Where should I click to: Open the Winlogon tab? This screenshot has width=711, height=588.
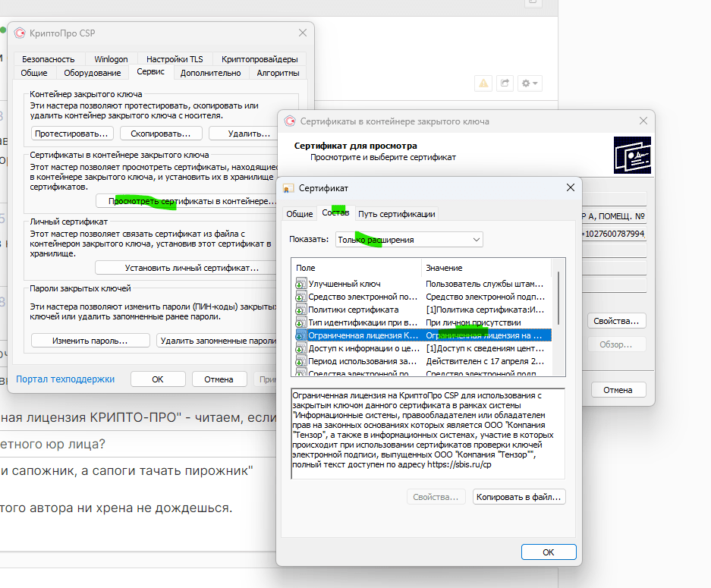pos(111,59)
